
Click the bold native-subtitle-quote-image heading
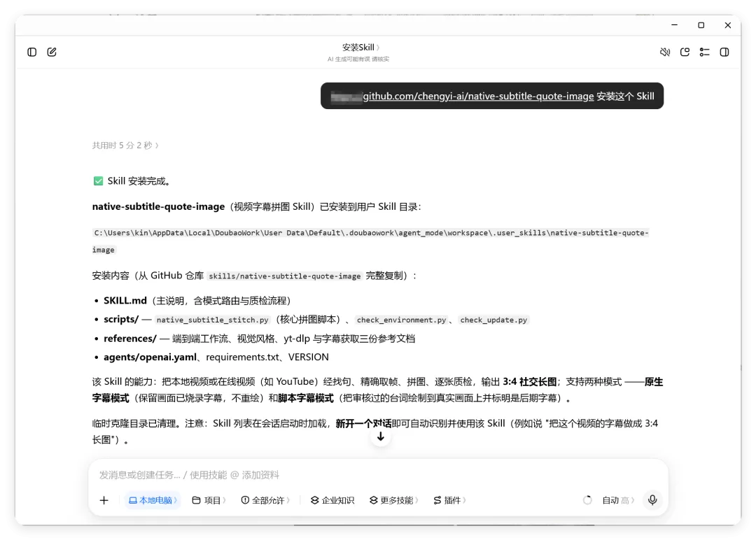(158, 206)
